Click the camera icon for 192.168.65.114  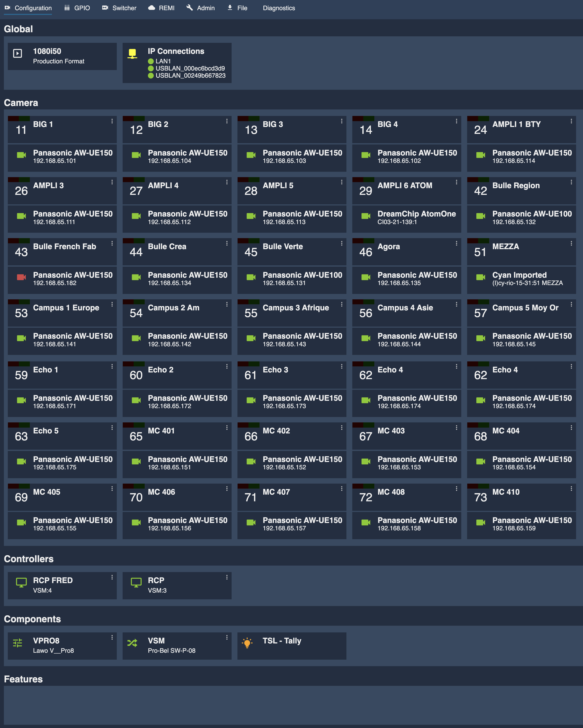tap(481, 155)
